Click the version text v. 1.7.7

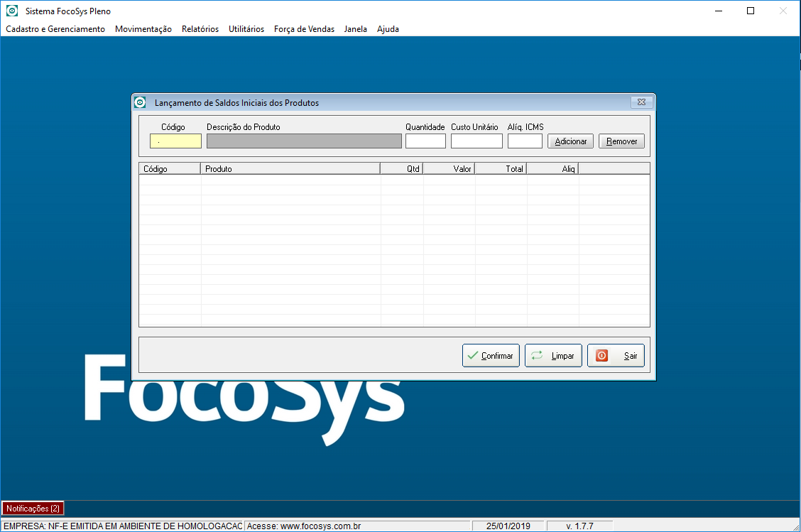[x=580, y=526]
